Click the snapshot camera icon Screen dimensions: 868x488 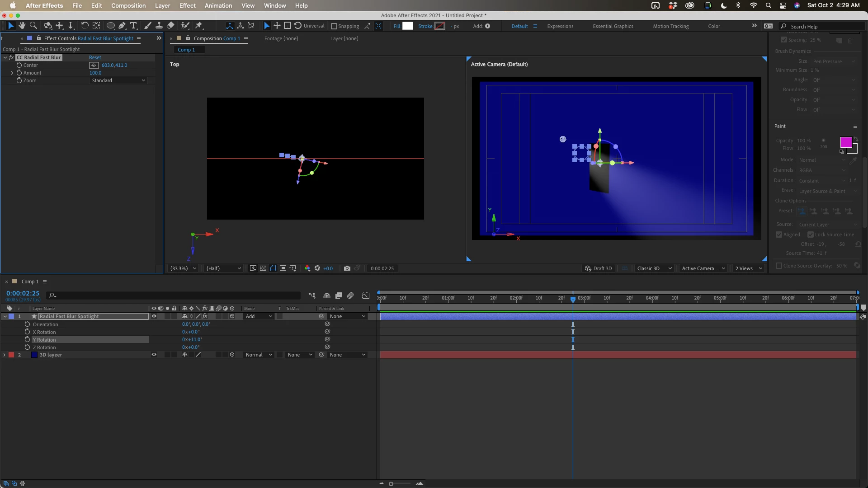point(347,268)
